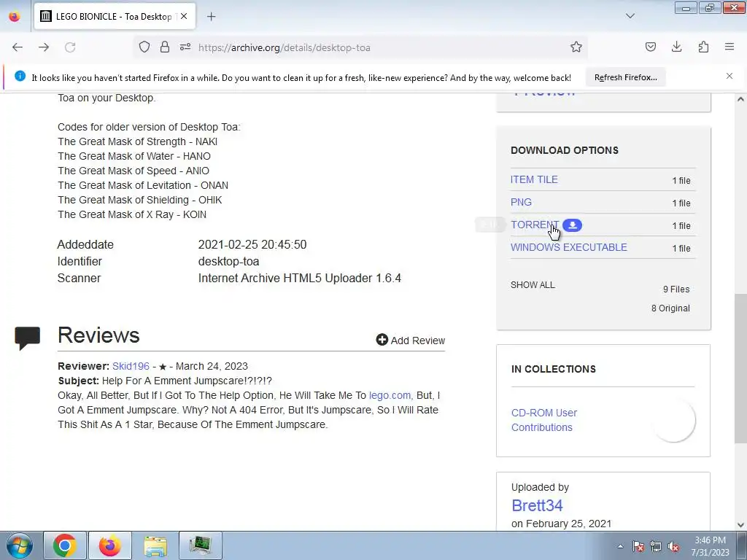This screenshot has height=560, width=747.
Task: Click the Scanner value Internet Archive HTML5 Uploader
Action: point(300,278)
